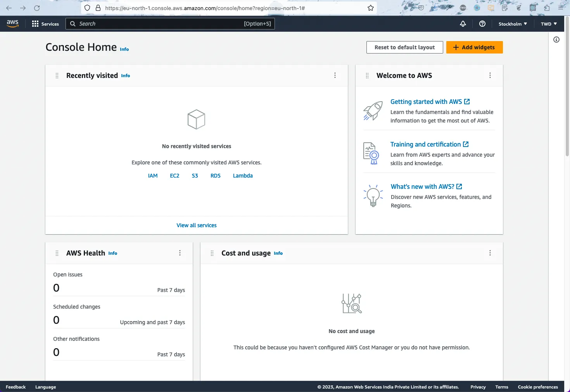This screenshot has height=392, width=570.
Task: Open the browser hamburger menu
Action: (561, 8)
